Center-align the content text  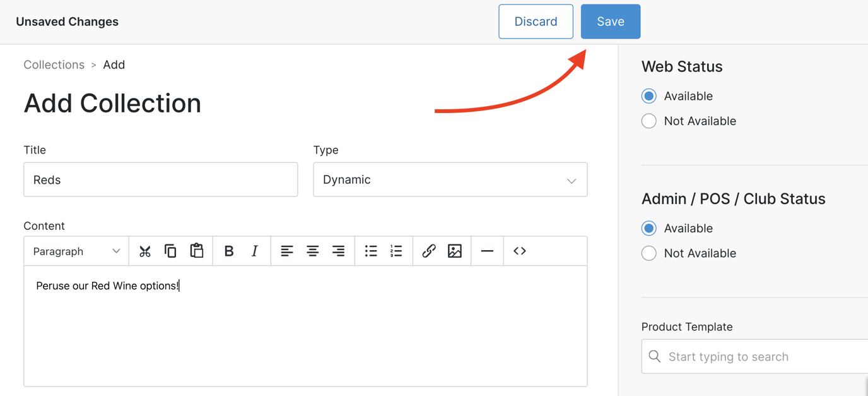[313, 251]
